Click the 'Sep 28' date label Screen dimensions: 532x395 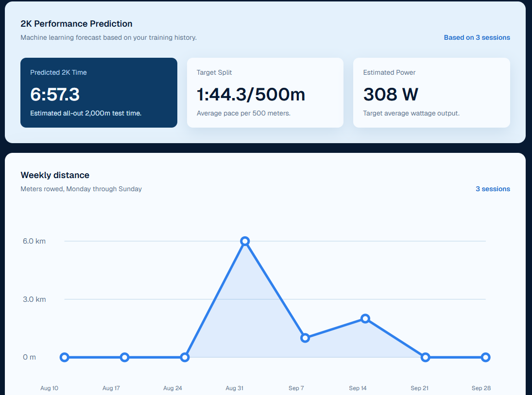click(x=481, y=388)
